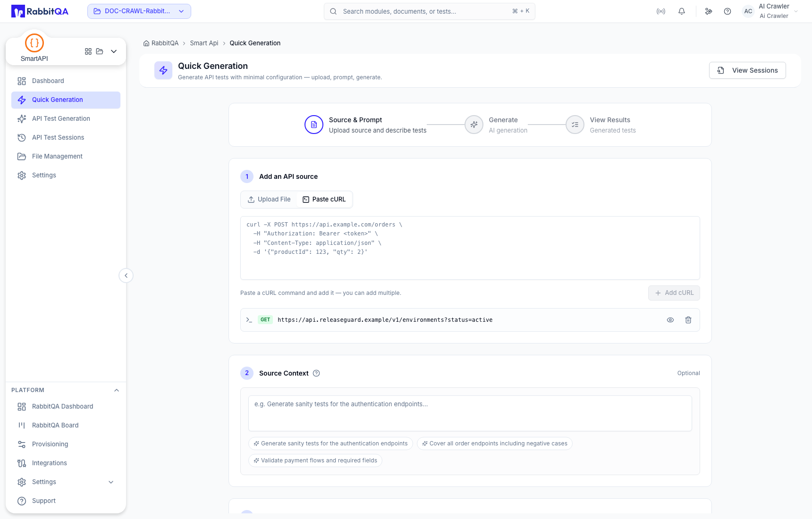The width and height of the screenshot is (812, 519).
Task: Open the live broadcast signal icon
Action: (661, 11)
